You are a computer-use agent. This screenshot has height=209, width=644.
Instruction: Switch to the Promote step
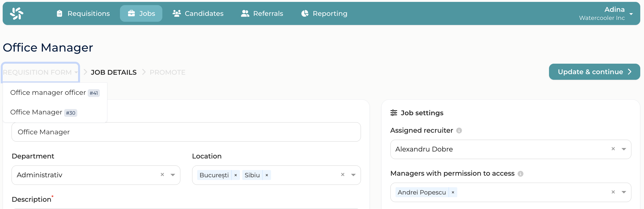pos(167,72)
